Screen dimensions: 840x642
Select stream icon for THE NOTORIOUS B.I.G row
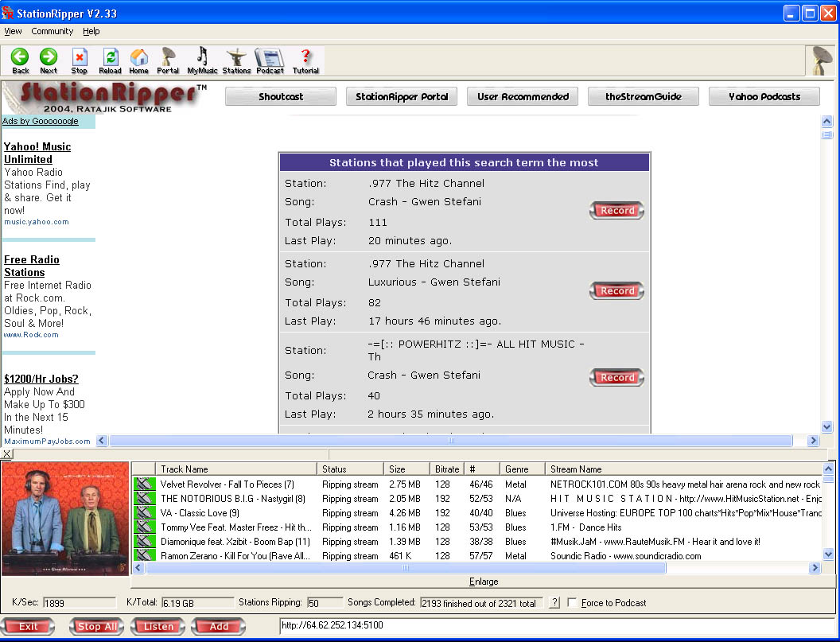144,498
